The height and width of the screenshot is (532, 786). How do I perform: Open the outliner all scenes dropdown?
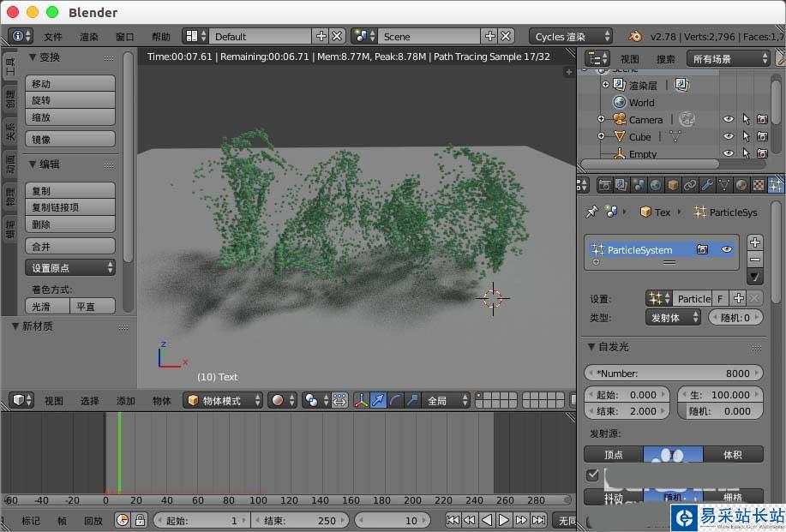[x=728, y=58]
